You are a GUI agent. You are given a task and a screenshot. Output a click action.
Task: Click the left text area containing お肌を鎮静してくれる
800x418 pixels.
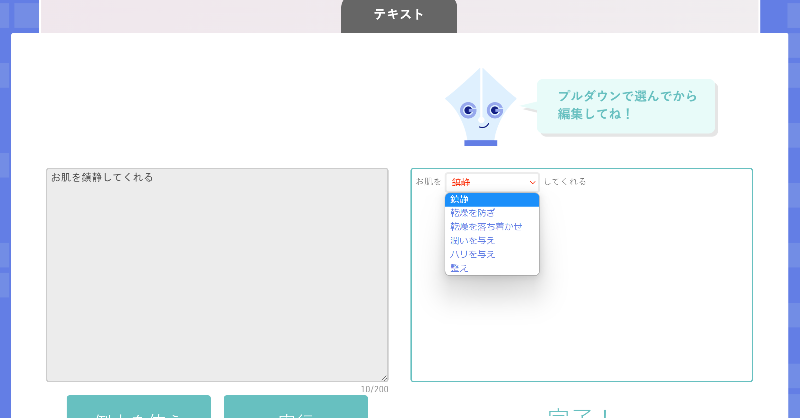(217, 275)
